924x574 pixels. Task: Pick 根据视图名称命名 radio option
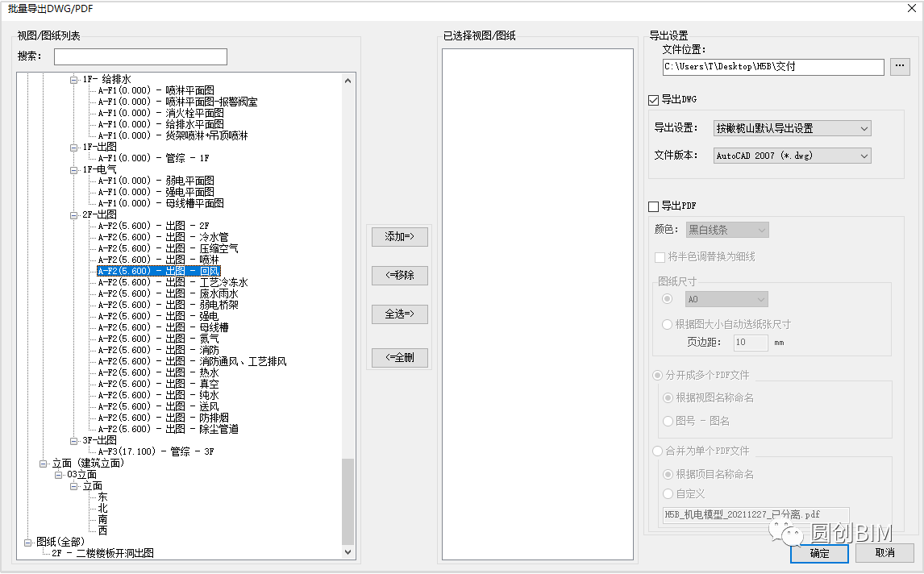(x=668, y=397)
